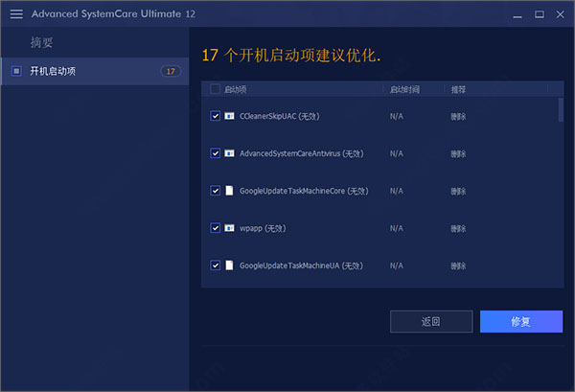Click N/A startup time for AdvancedSystemCareAntivirus
The width and height of the screenshot is (575, 392).
click(x=397, y=153)
